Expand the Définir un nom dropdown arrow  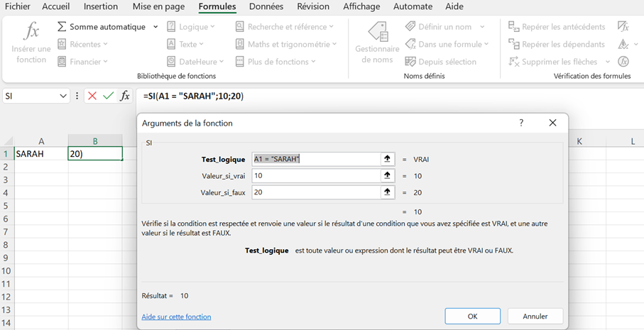[482, 27]
